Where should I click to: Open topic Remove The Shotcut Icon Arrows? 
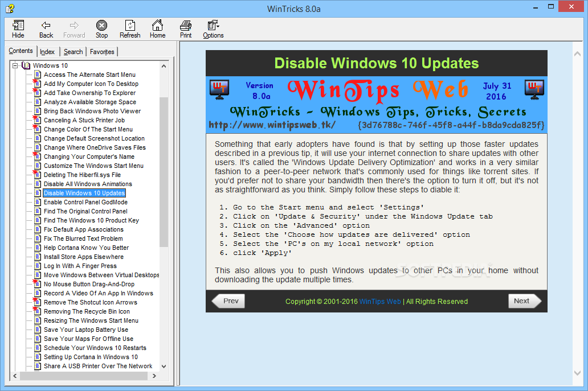pyautogui.click(x=91, y=302)
